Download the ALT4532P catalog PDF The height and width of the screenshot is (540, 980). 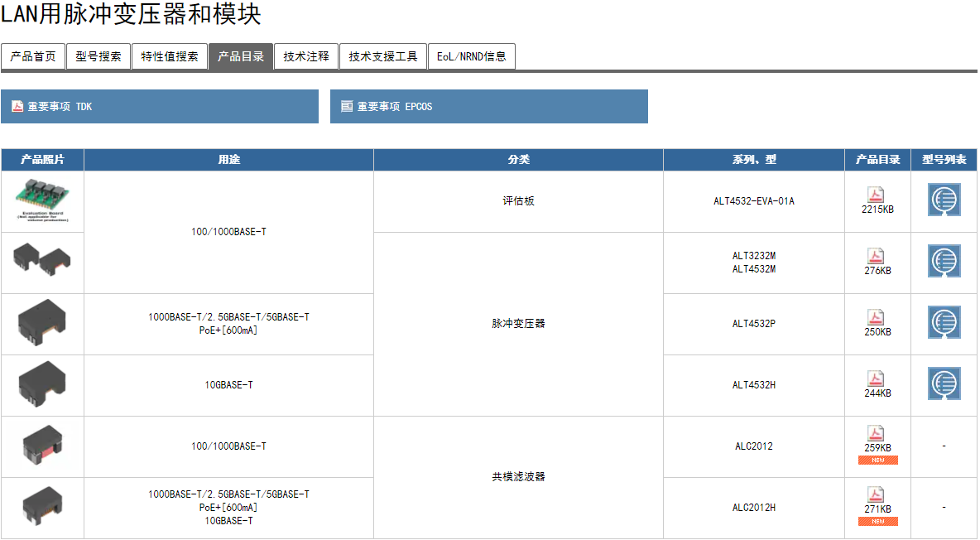pyautogui.click(x=876, y=317)
